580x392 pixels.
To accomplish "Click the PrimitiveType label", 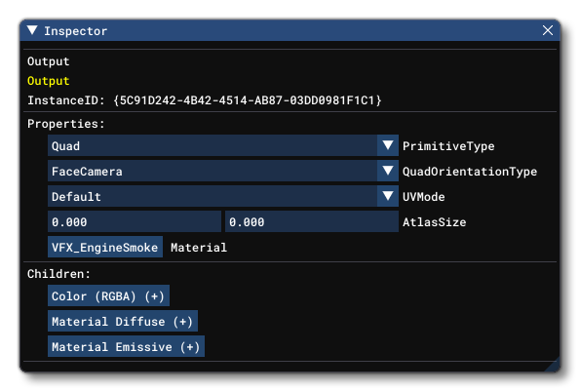I will [448, 146].
